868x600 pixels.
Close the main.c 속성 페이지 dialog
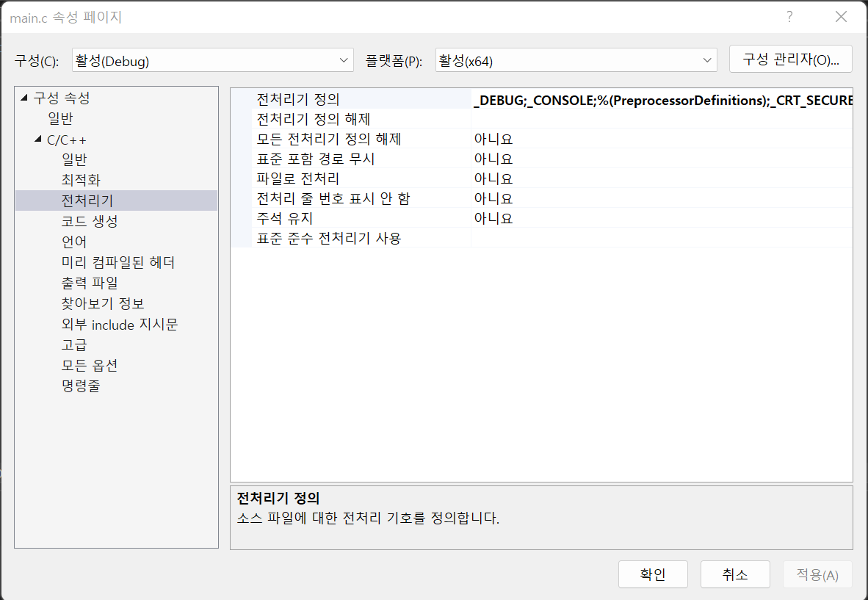(x=842, y=17)
